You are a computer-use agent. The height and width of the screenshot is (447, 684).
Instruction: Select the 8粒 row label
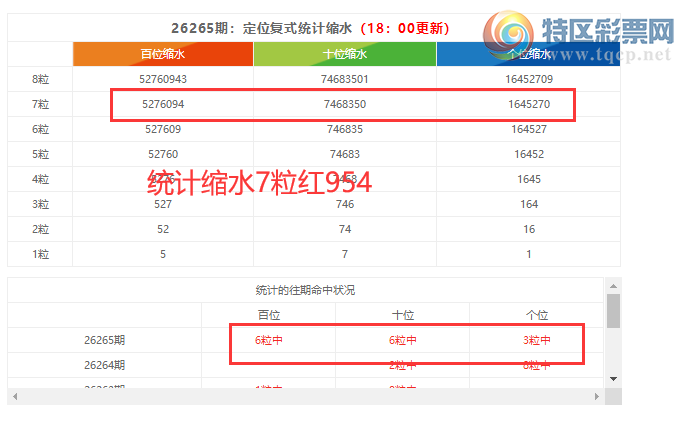tap(40, 79)
